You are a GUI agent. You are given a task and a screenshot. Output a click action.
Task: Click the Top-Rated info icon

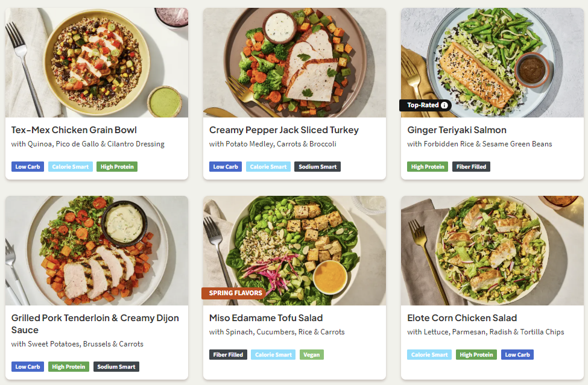pos(444,105)
